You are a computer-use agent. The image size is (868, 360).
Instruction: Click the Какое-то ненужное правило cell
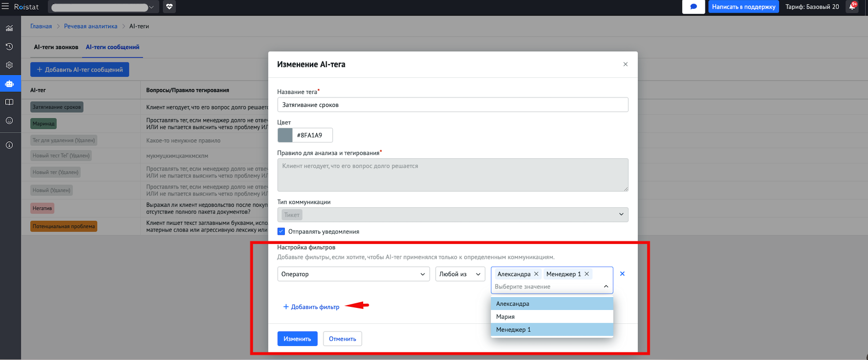(183, 140)
